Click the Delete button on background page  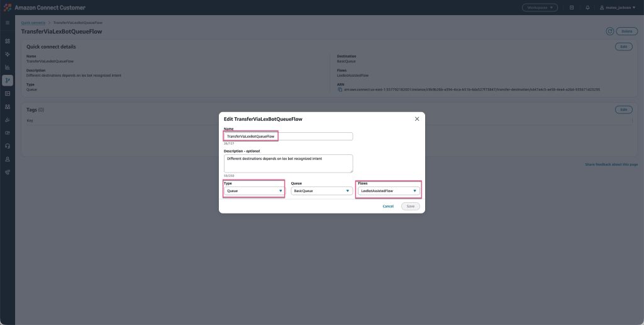pos(627,31)
